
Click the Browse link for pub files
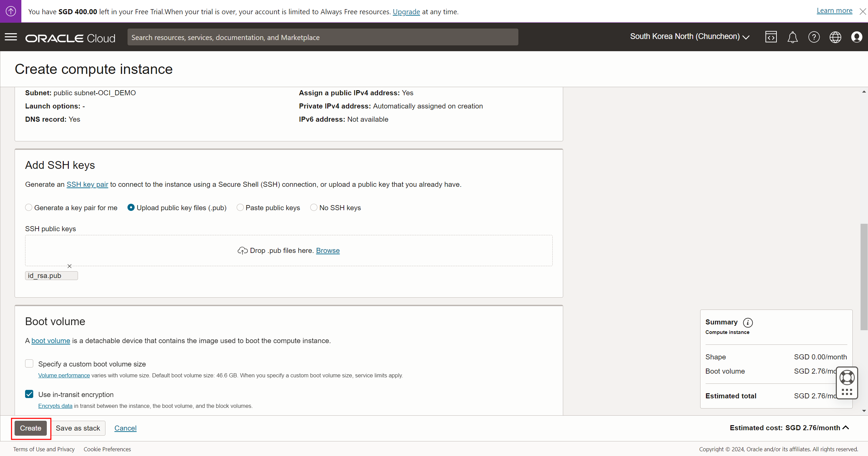coord(328,251)
